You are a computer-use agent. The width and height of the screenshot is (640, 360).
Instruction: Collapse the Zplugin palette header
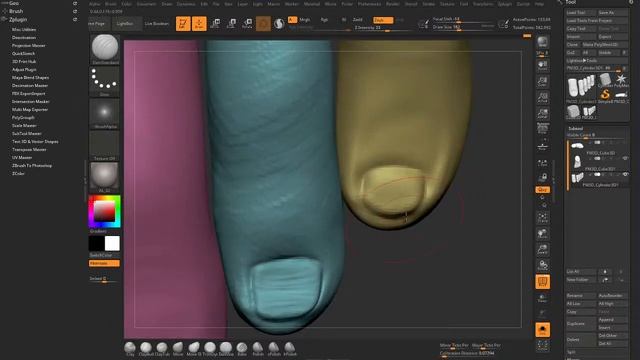click(18, 19)
